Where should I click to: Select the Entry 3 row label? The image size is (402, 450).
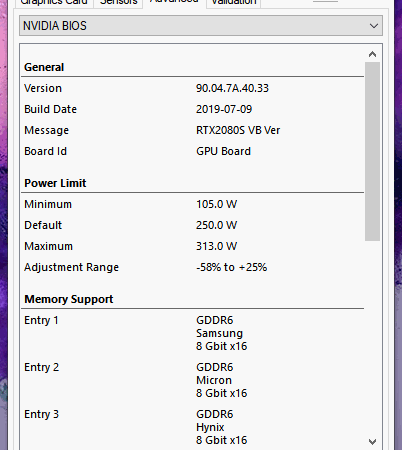tap(42, 414)
